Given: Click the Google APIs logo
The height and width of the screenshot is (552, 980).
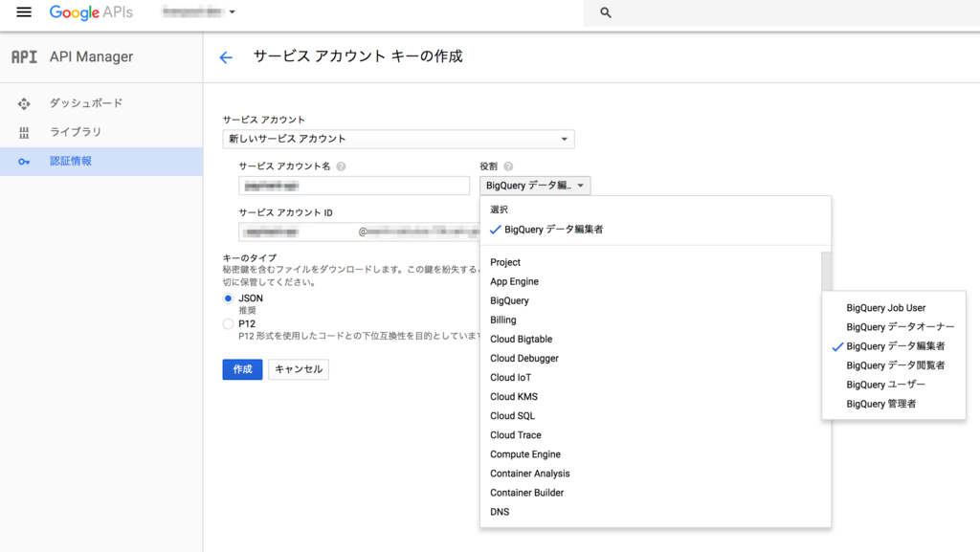Looking at the screenshot, I should (91, 12).
